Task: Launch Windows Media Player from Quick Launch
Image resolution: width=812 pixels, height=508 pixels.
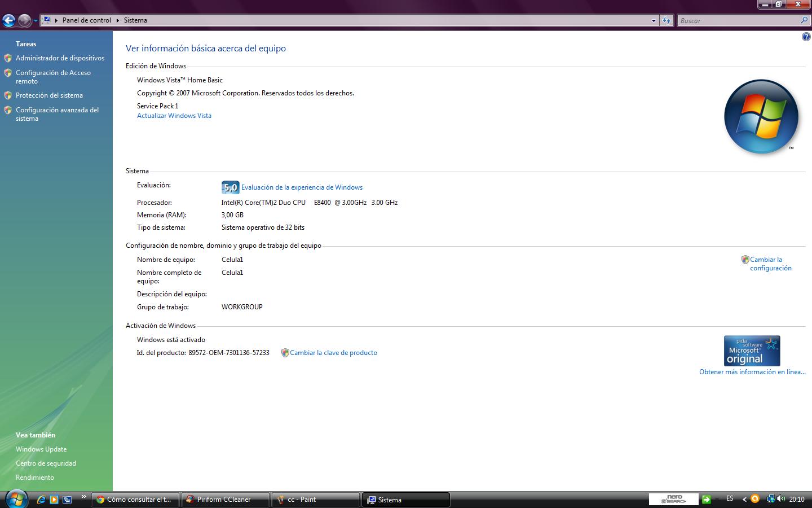Action: pos(54,500)
